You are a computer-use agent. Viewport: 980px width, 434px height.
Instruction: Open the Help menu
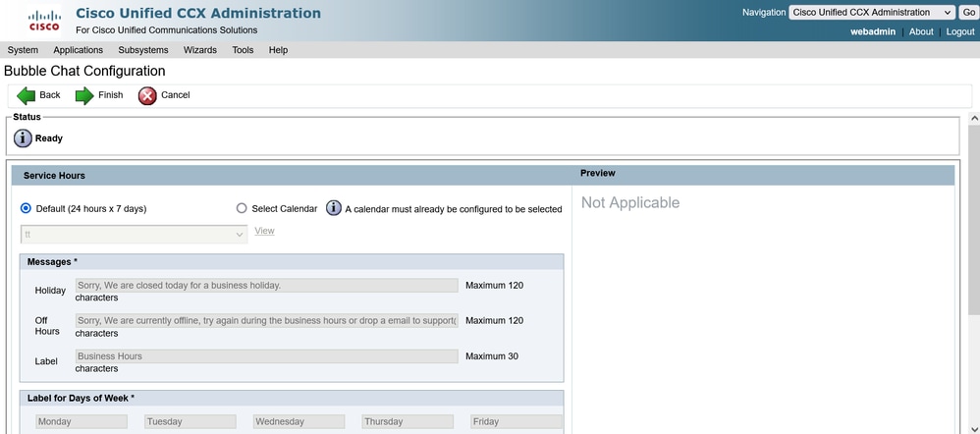coord(278,50)
